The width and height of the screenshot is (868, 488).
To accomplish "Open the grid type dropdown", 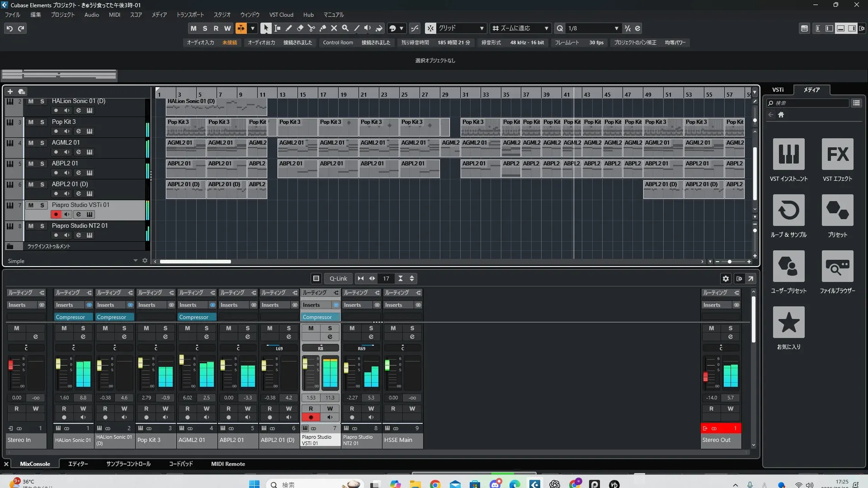I will [482, 28].
